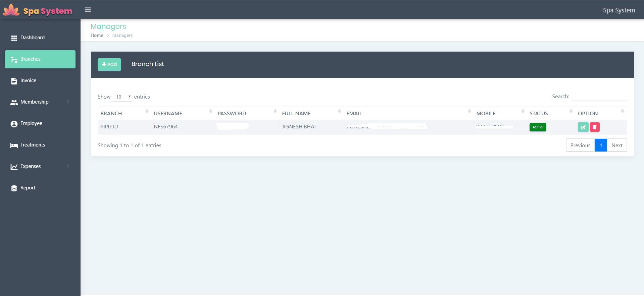Click the Add branch button

click(x=109, y=64)
